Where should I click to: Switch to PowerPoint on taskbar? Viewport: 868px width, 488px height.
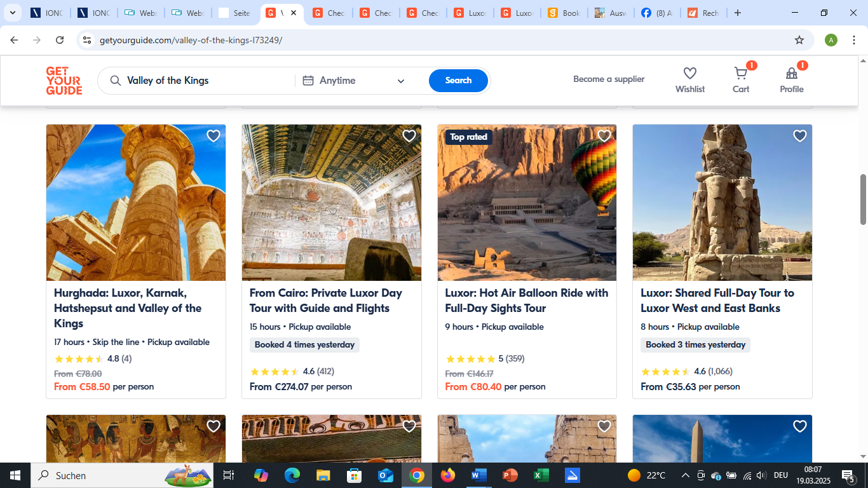(510, 475)
